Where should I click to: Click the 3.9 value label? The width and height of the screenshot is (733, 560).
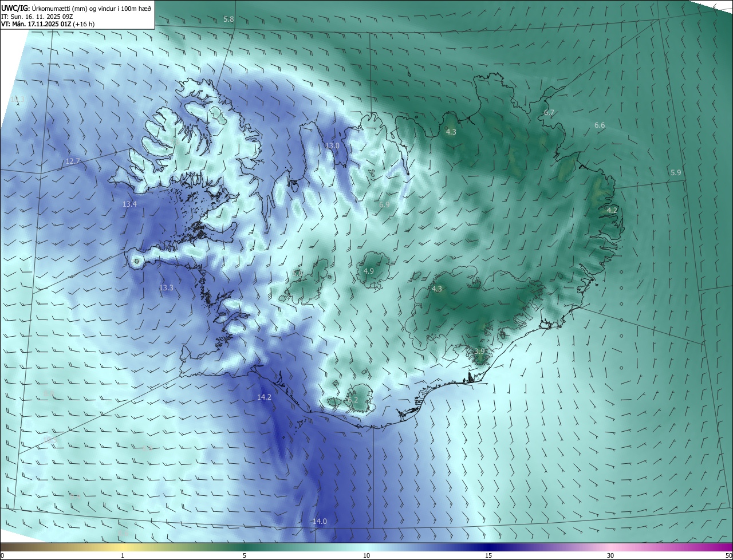pyautogui.click(x=480, y=351)
